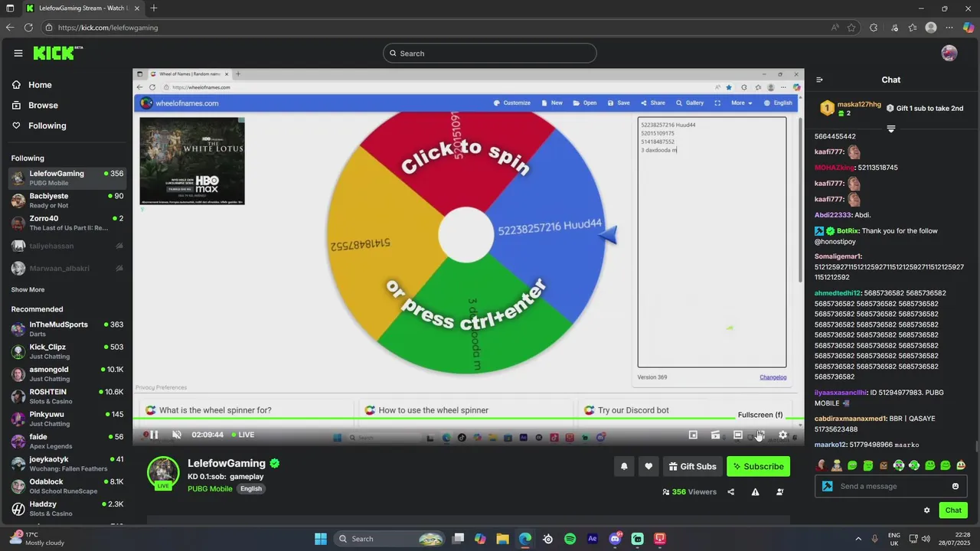
Task: Click browser back arrow
Action: tap(10, 28)
